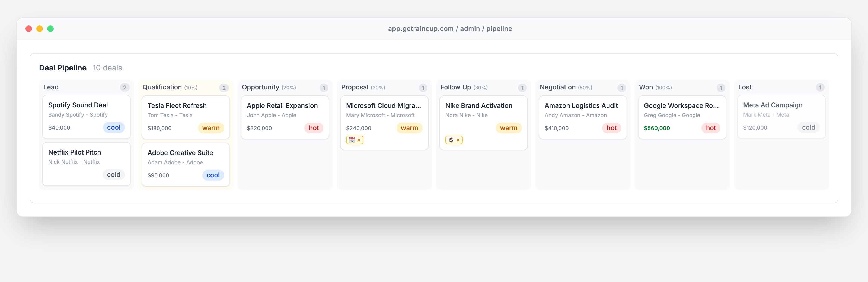868x282 pixels.
Task: Click the hot tag on Amazon Logistics Audit
Action: click(612, 128)
